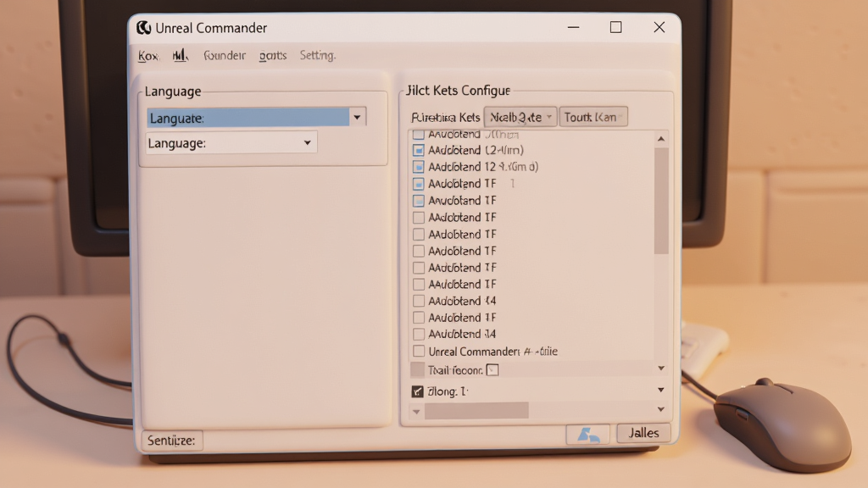
Task: Open the Foundeir menu
Action: tap(224, 55)
